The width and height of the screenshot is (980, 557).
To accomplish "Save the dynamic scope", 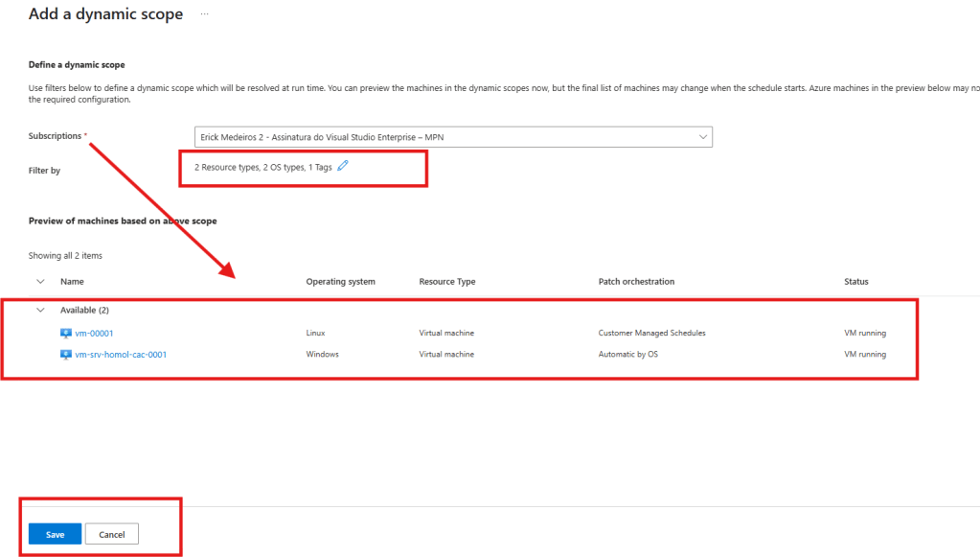I will click(55, 534).
